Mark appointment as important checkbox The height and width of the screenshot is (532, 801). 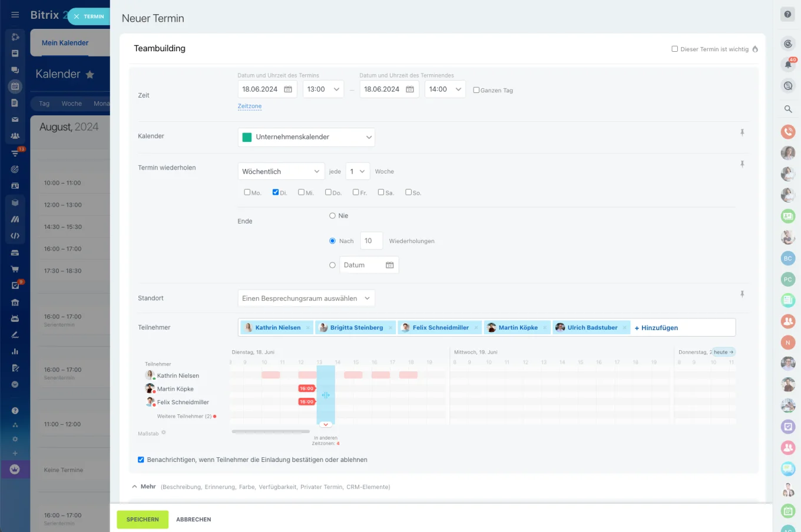[x=675, y=49]
